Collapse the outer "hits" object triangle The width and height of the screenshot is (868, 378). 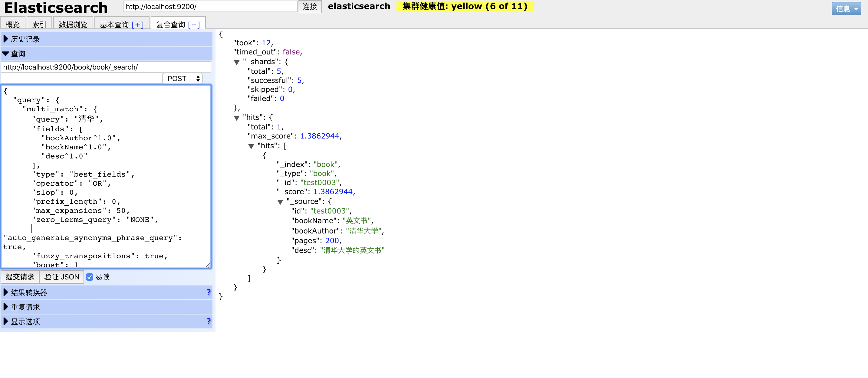(x=237, y=118)
